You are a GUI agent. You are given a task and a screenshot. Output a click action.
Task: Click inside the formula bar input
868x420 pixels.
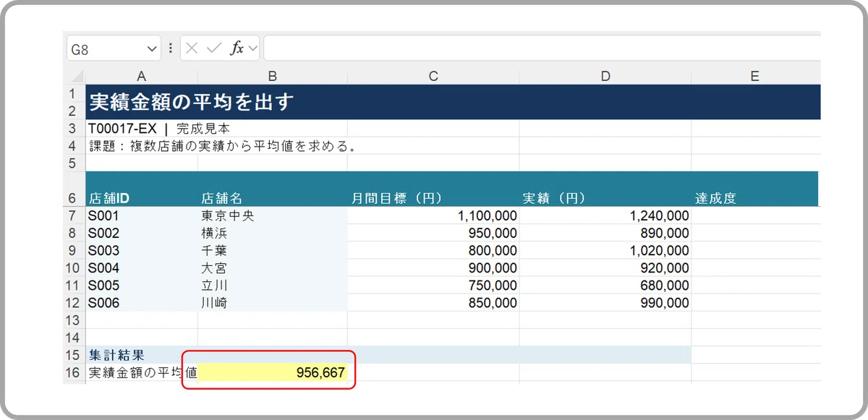(x=542, y=48)
